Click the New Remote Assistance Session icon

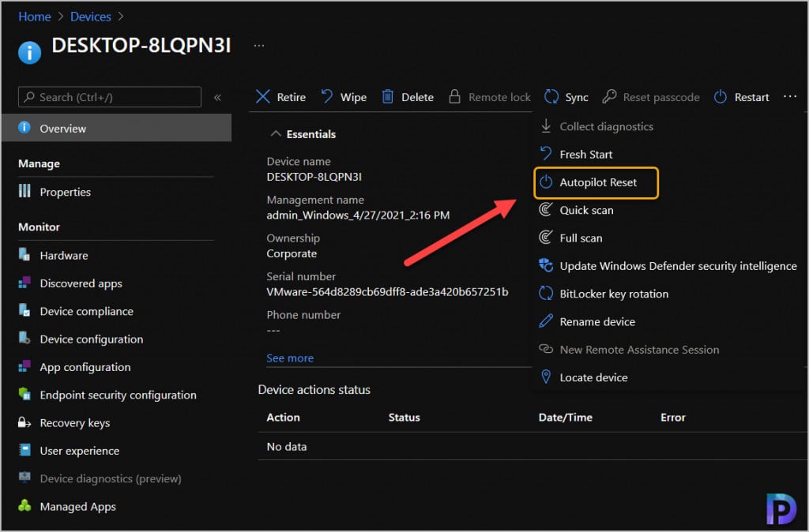(x=545, y=348)
